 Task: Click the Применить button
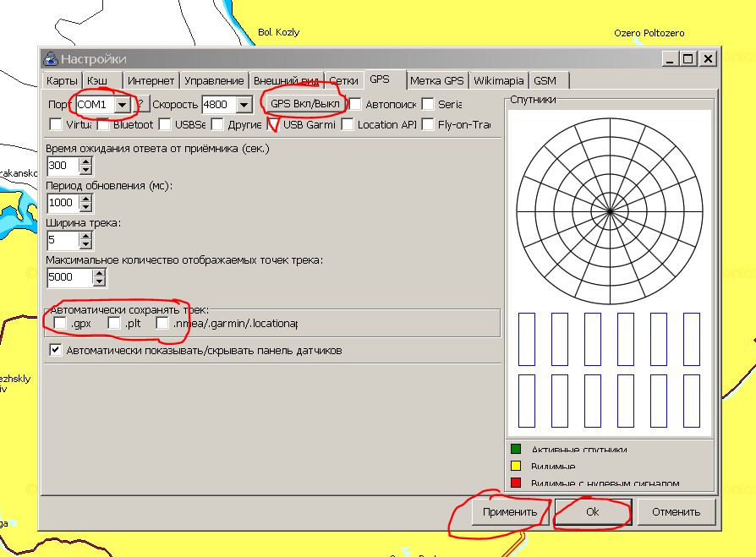coord(509,512)
